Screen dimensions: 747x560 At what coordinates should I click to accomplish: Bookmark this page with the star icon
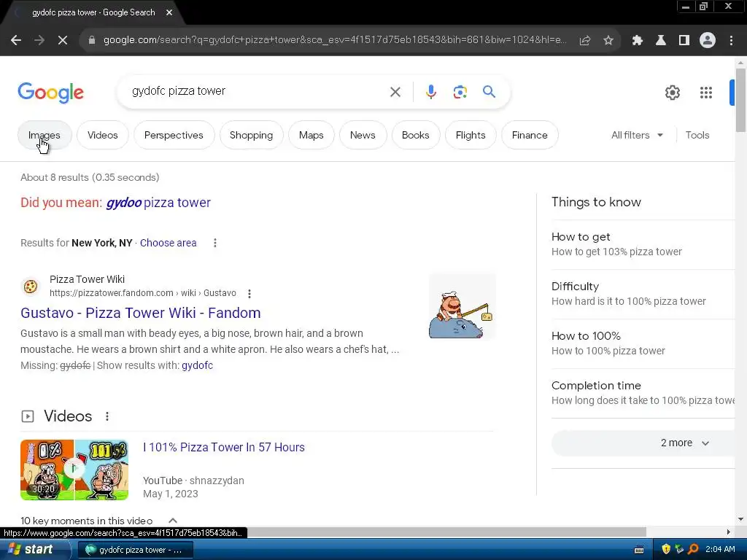[608, 41]
